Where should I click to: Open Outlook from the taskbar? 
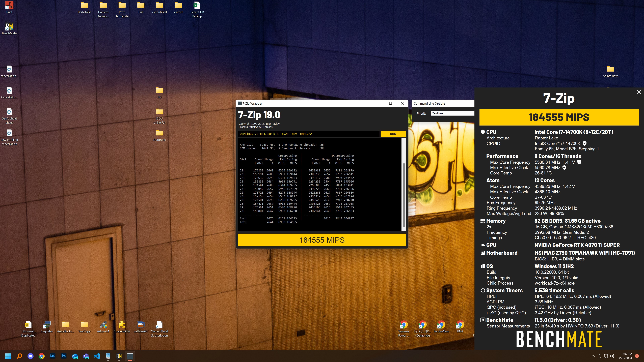[75, 356]
